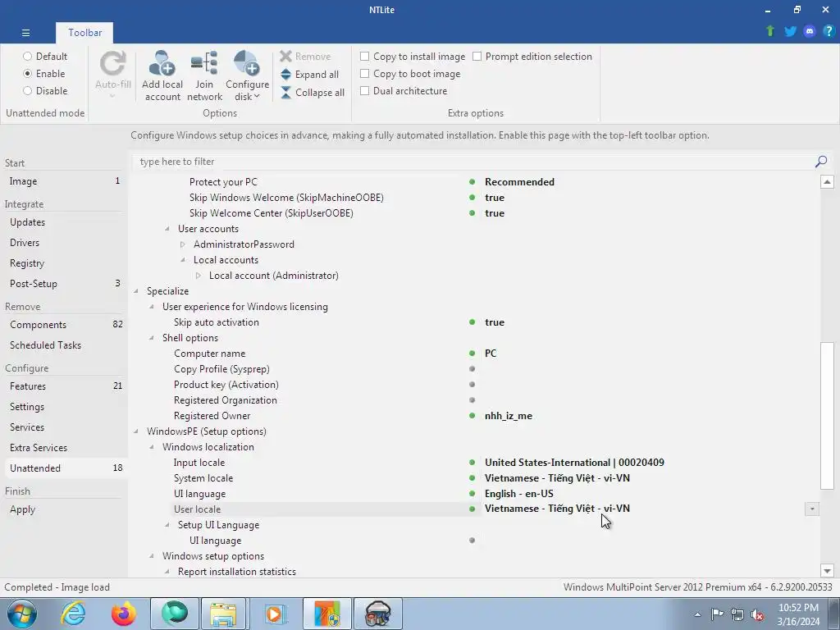This screenshot has width=840, height=630.
Task: Open the Features page
Action: (64, 386)
